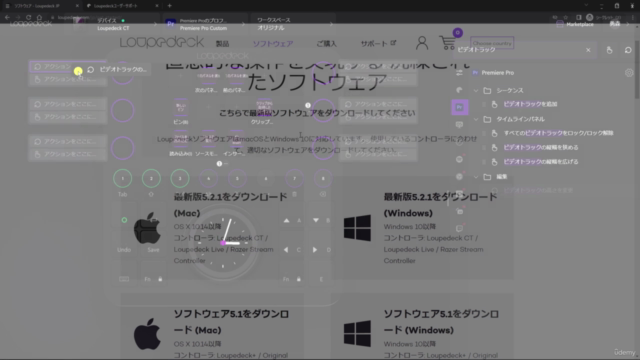Select round button 1 labeled Tab

[x=122, y=178]
